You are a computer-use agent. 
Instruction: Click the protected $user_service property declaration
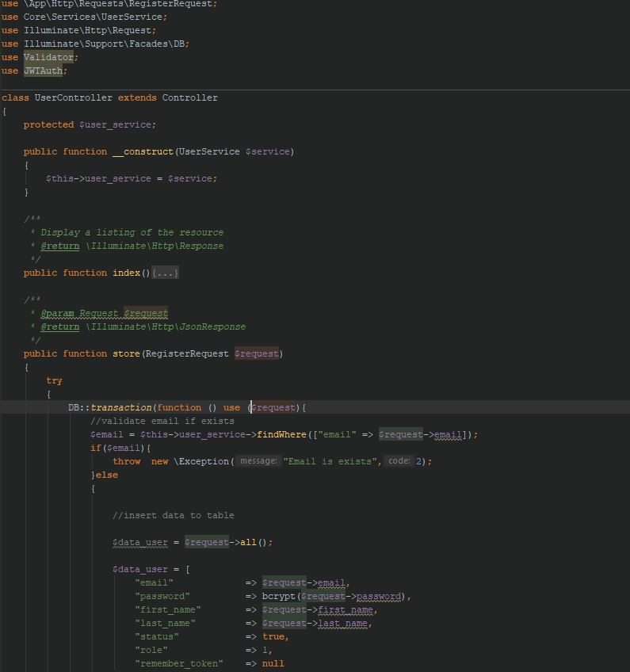(90, 124)
